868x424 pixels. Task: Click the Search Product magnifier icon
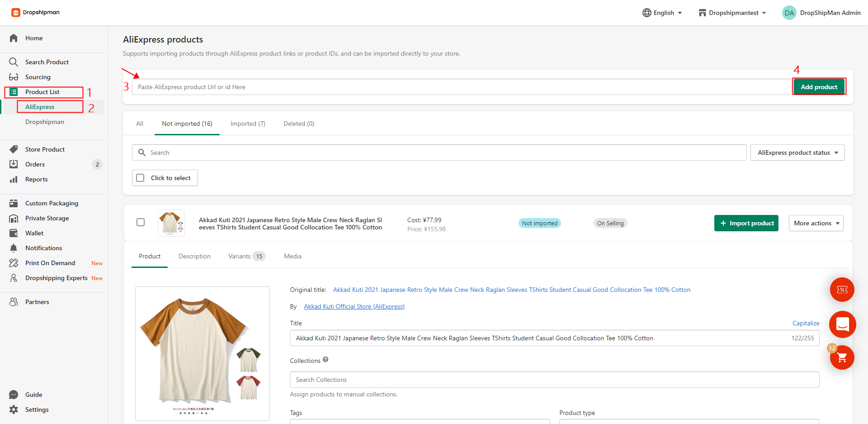coord(14,62)
